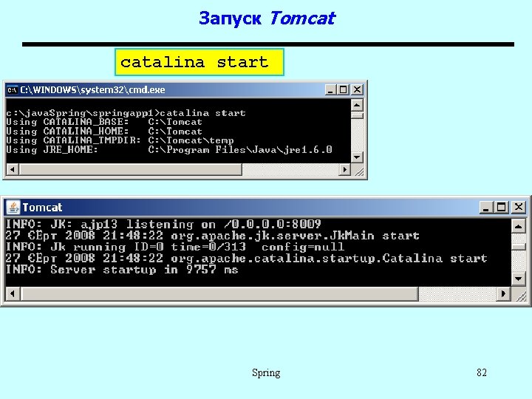Click cmd.exe horizontal scrollbar thumb

coord(131,169)
